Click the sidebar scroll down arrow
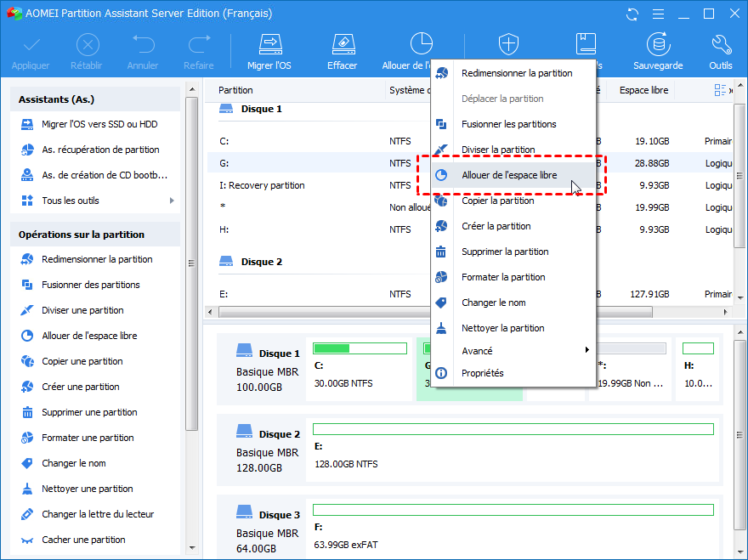The width and height of the screenshot is (748, 560). (x=192, y=548)
